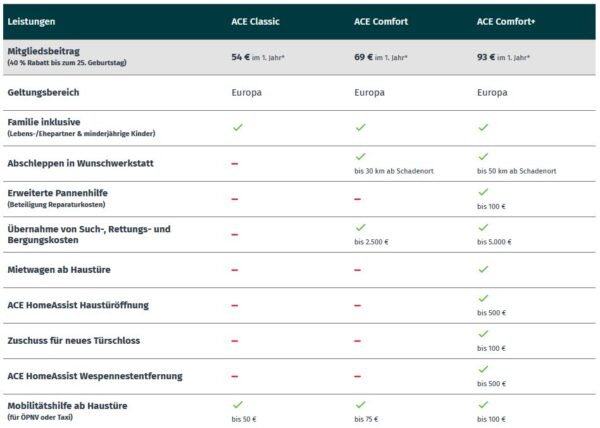The width and height of the screenshot is (600, 428).
Task: Click checkmark above 'bis 2.500 €'
Action: pos(360,227)
